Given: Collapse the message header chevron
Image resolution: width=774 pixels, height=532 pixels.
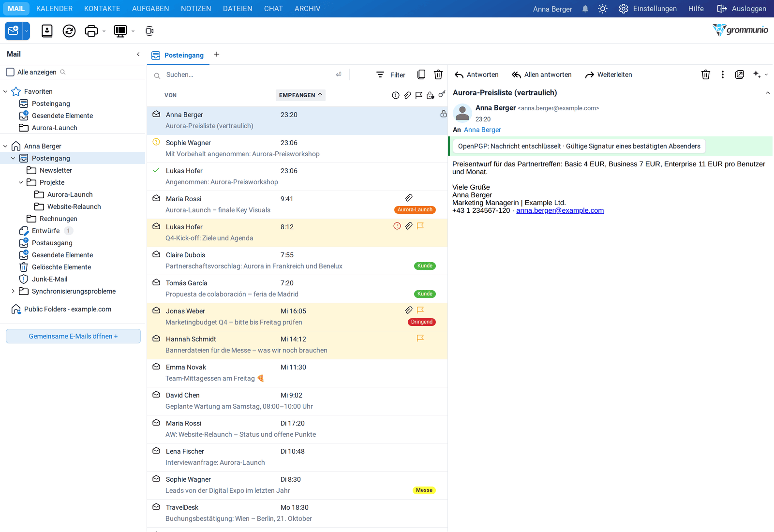Looking at the screenshot, I should click(x=768, y=93).
